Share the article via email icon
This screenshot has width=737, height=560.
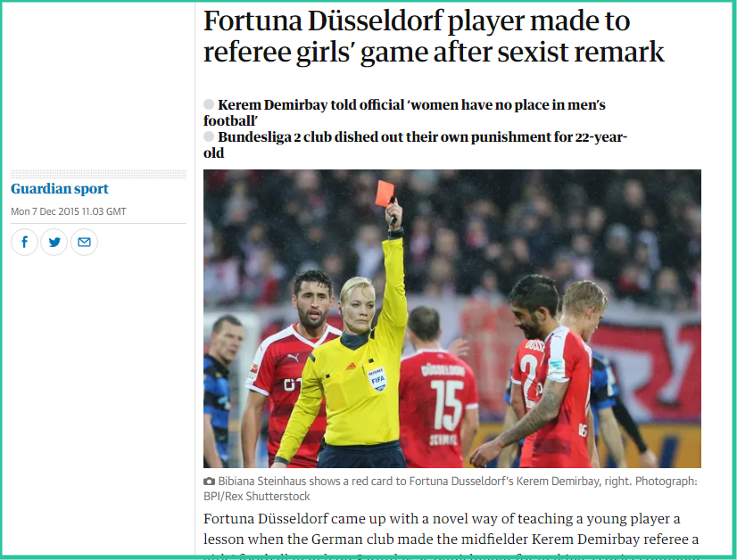tap(84, 242)
